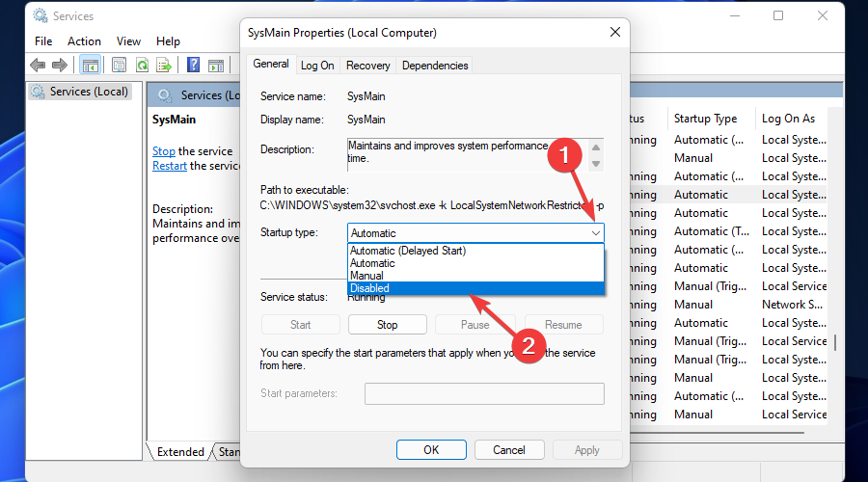
Task: Switch to the Log On tab
Action: point(317,66)
